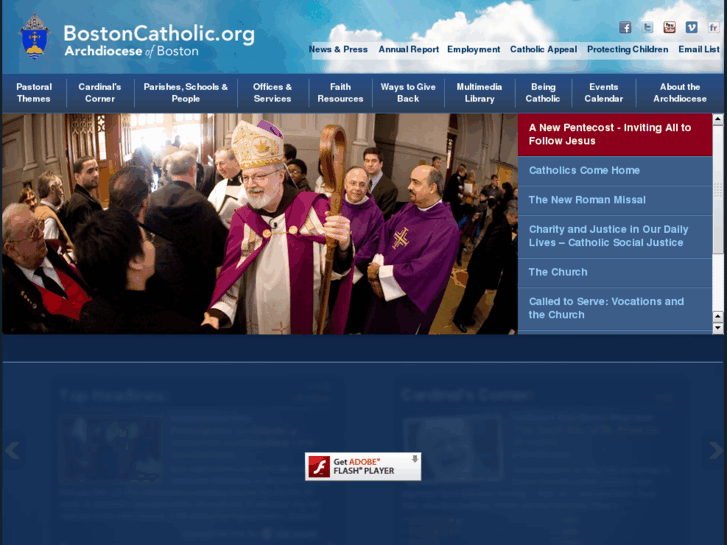
Task: Click the Get Adobe Flash Player badge
Action: [x=362, y=466]
